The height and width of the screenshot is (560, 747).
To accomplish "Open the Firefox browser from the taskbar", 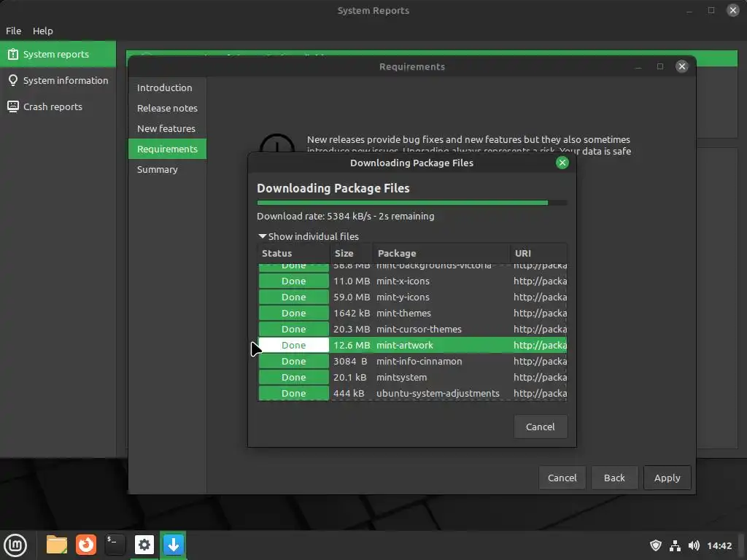I will pyautogui.click(x=86, y=545).
